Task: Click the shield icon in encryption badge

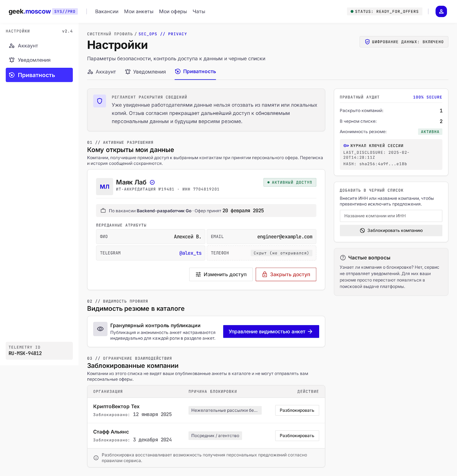Action: 367,42
